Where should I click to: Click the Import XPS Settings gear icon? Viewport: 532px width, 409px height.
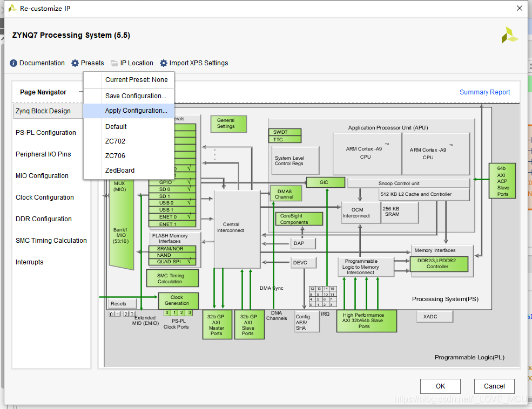pyautogui.click(x=164, y=63)
